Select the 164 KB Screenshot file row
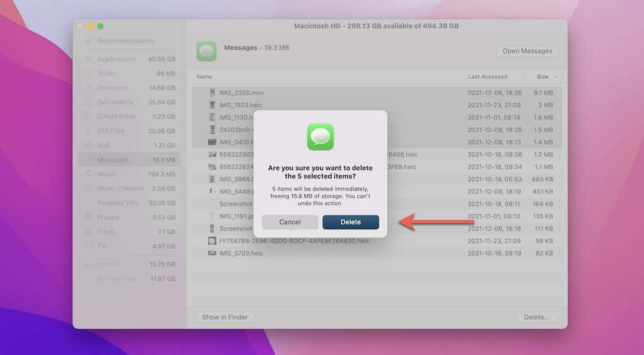 (x=377, y=204)
